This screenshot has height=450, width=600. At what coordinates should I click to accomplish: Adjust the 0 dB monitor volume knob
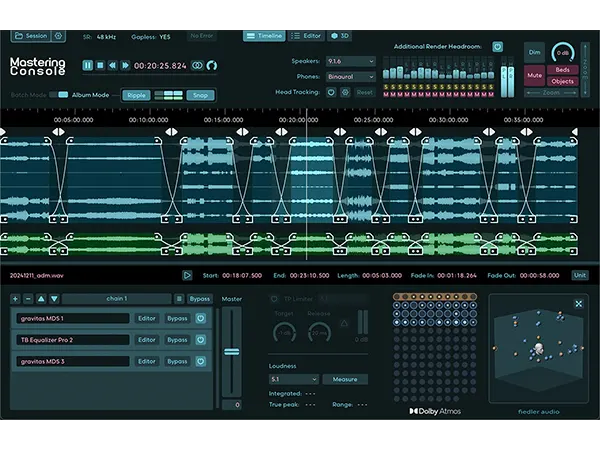562,53
